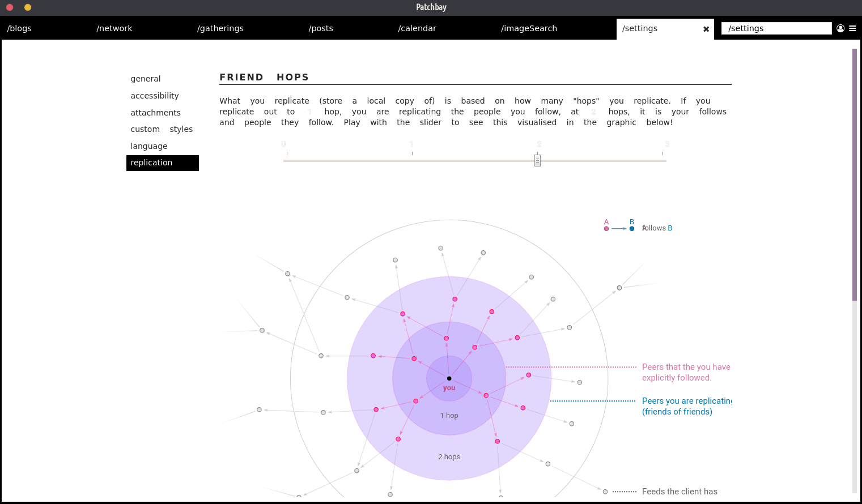
Task: Open the profile avatar icon
Action: (840, 28)
